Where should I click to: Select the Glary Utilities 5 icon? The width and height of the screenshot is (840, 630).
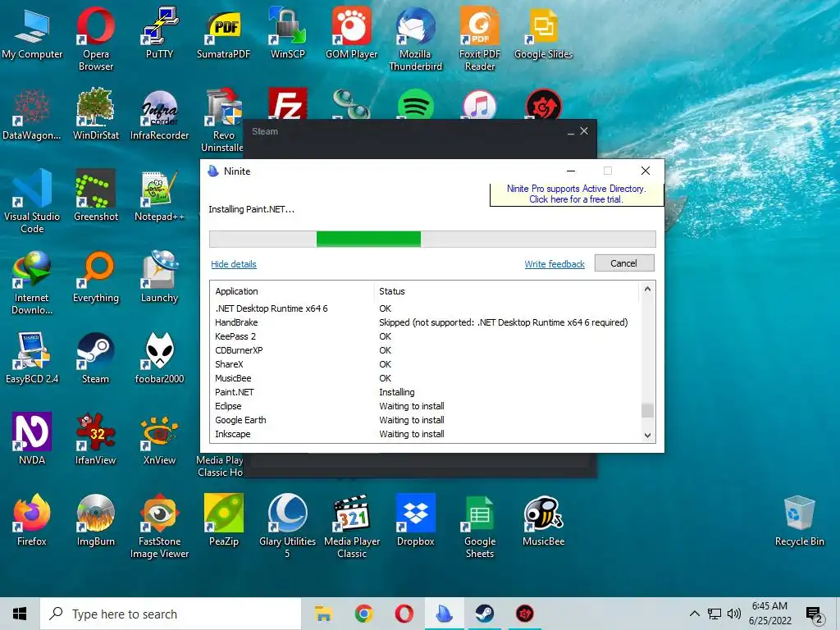click(x=287, y=527)
